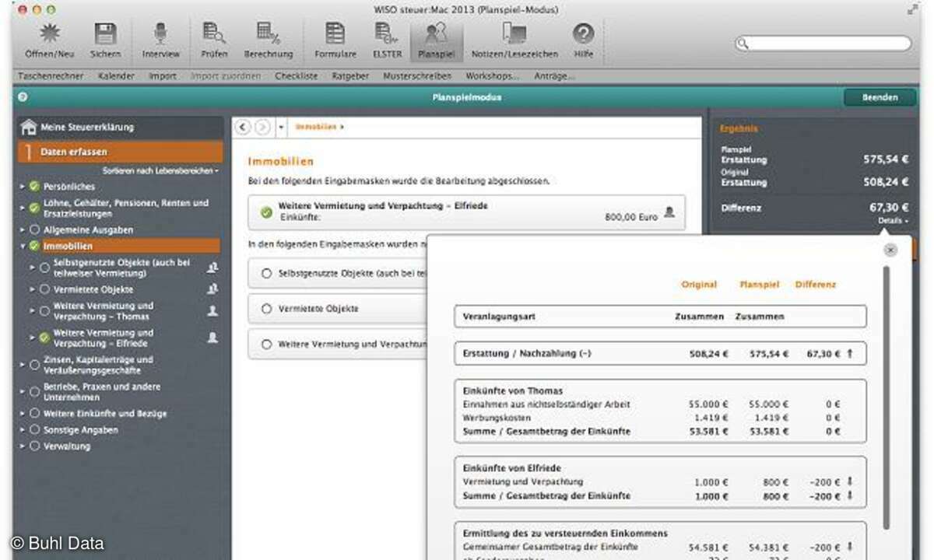Close the details popup with X icon
Screen dimensions: 934x560
(x=890, y=250)
